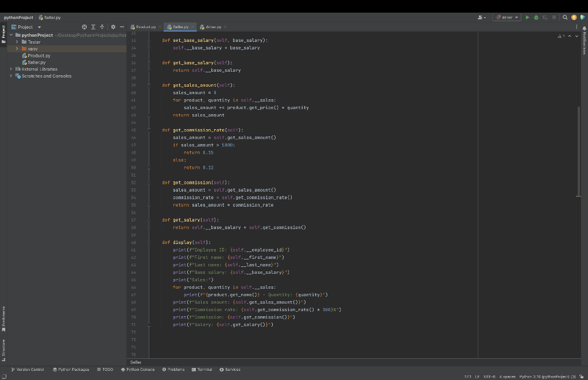The image size is (588, 380).
Task: Collapse the pythonProject root node
Action: point(10,34)
